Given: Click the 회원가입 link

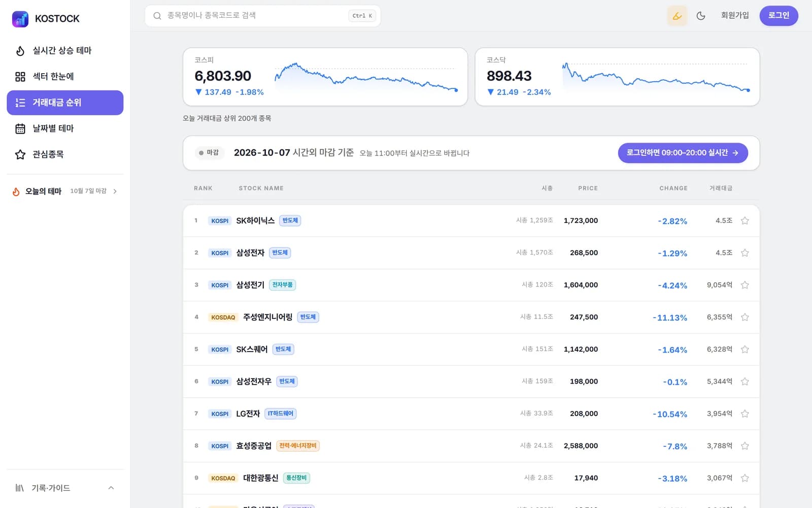Looking at the screenshot, I should point(735,16).
